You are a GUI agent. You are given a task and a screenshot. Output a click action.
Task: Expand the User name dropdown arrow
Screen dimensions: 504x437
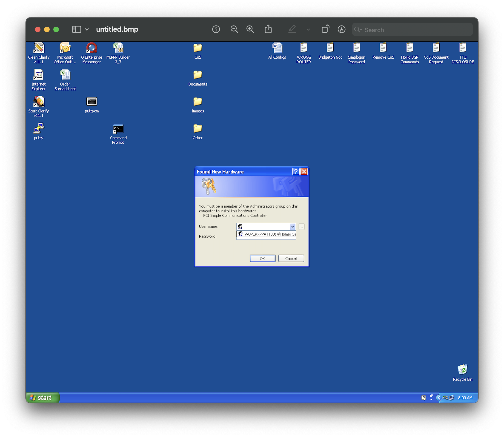click(x=292, y=227)
